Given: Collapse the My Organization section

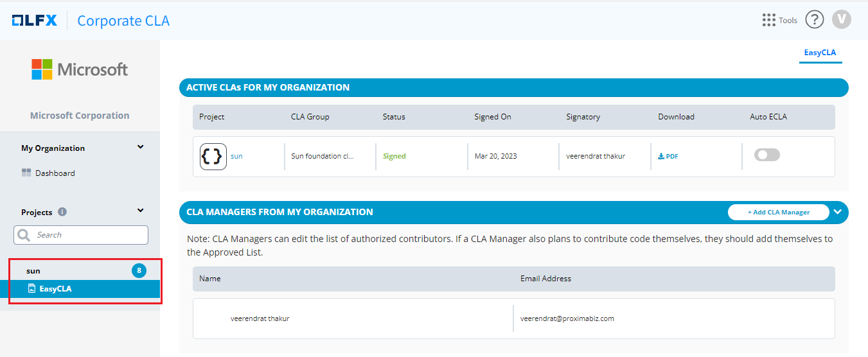Looking at the screenshot, I should pos(141,147).
